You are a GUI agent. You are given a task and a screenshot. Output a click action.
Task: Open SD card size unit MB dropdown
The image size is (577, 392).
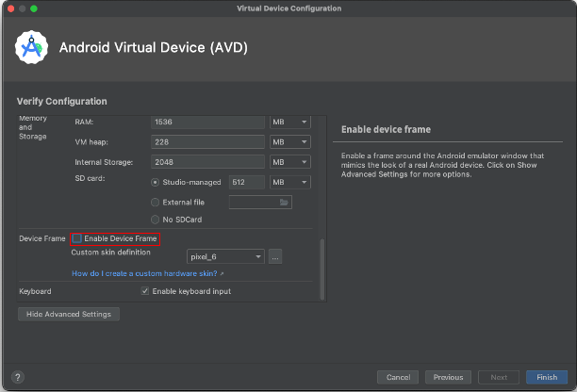pos(290,182)
